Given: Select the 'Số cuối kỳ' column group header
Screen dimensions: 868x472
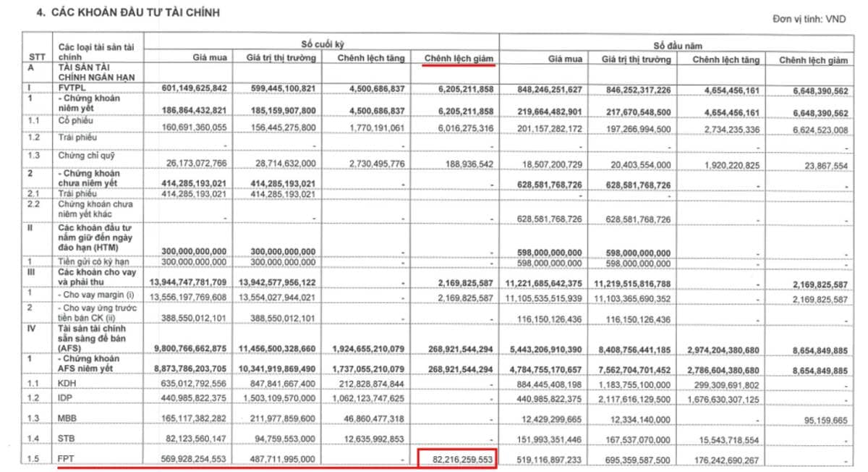Looking at the screenshot, I should 323,44.
